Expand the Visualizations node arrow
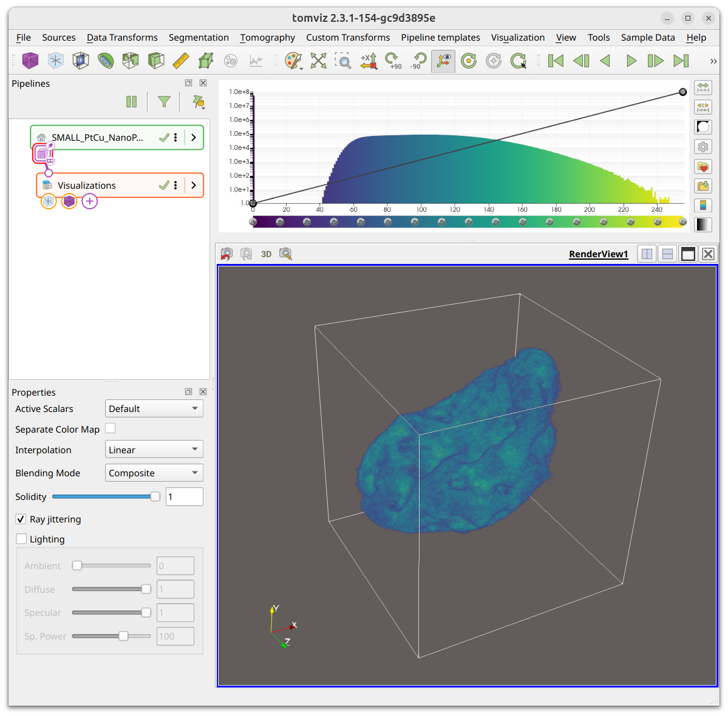This screenshot has height=716, width=728. [x=194, y=186]
